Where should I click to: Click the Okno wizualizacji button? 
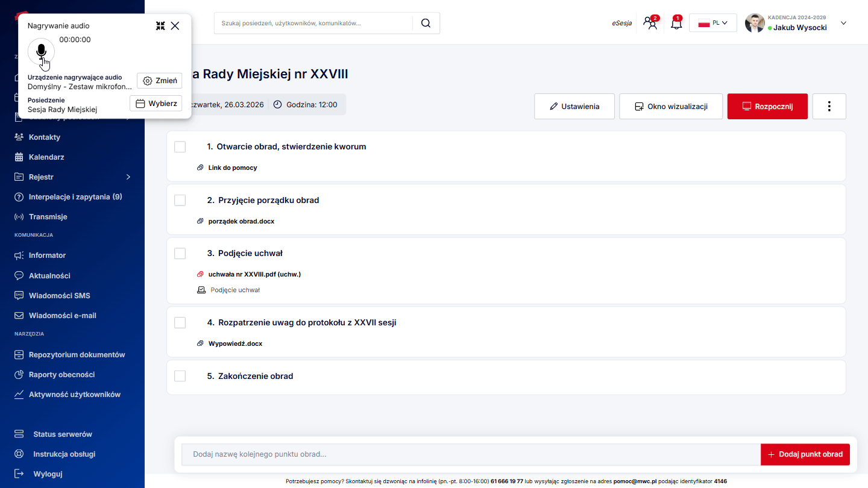coord(670,106)
